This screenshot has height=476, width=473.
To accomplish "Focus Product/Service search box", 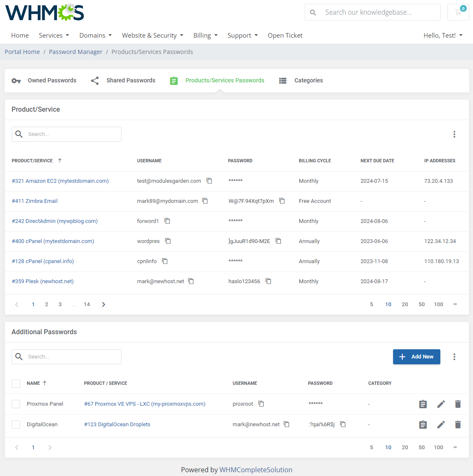I will (67, 134).
